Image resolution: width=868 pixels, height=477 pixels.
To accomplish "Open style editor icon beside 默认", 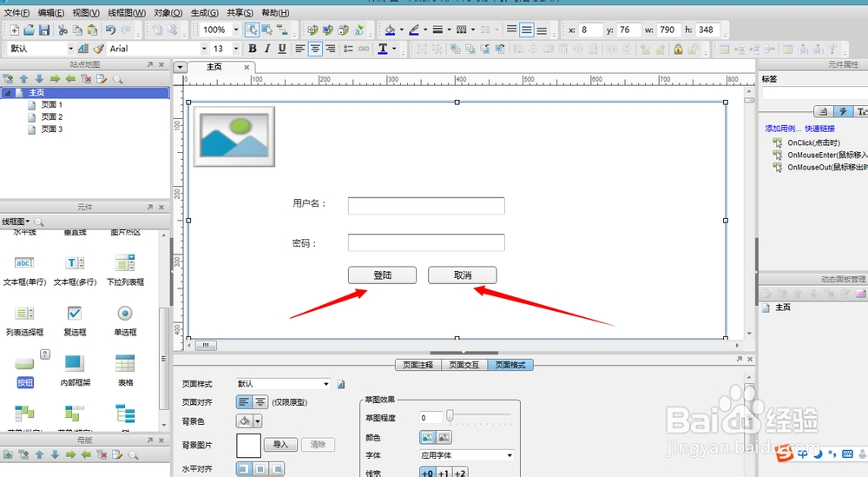I will click(x=83, y=49).
